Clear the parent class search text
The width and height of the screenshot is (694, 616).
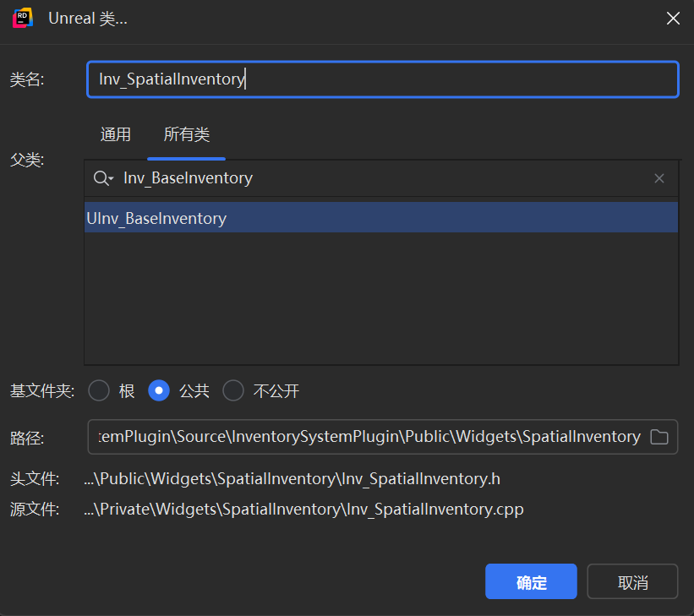(x=659, y=178)
